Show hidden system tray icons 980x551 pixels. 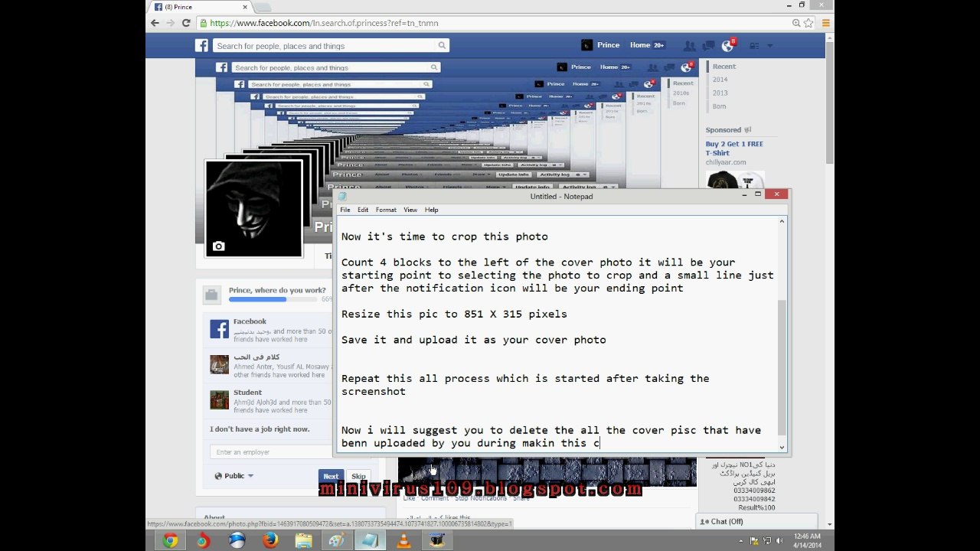click(x=741, y=541)
